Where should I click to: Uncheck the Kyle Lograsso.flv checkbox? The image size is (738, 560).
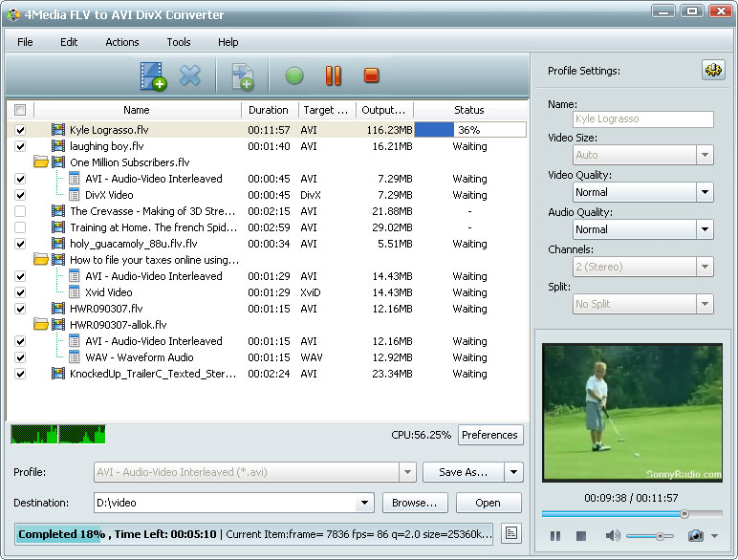tap(20, 130)
